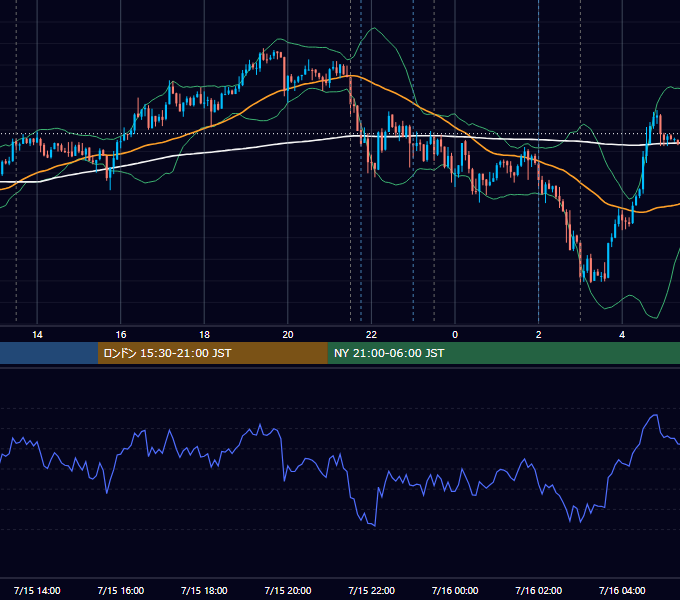Click the 14 hour label on price chart axis
Screen dimensions: 680x600
37,335
